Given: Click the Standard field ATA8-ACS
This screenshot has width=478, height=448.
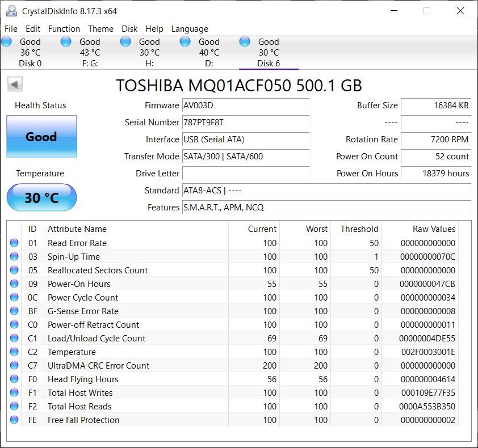Looking at the screenshot, I should tap(327, 191).
